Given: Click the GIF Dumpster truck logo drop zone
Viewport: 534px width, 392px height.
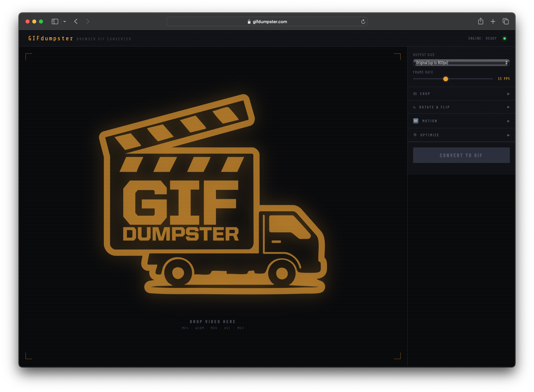Looking at the screenshot, I should 213,194.
